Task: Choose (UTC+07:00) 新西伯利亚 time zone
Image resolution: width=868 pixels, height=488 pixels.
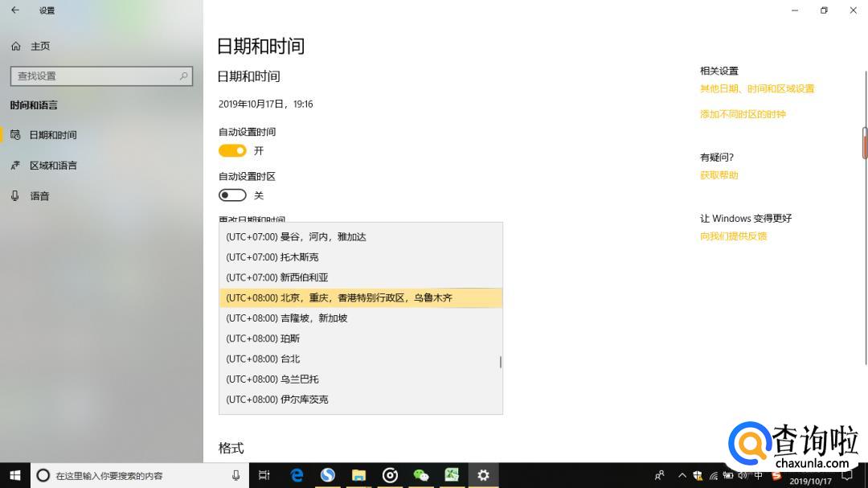Action: pyautogui.click(x=361, y=277)
